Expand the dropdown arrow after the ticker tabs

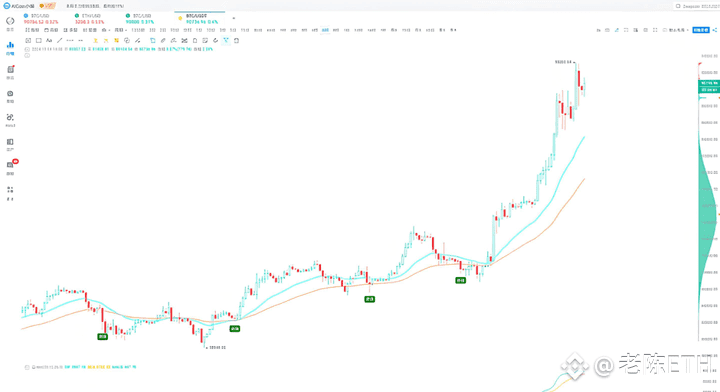[234, 18]
